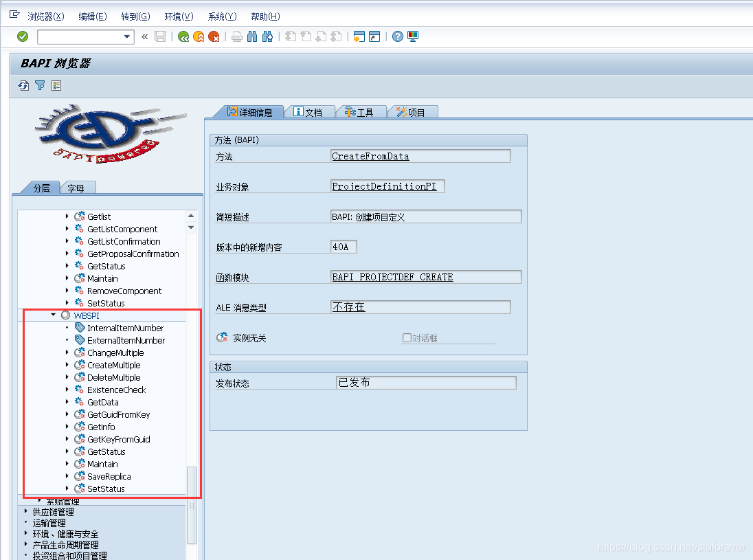
Task: Click the Customize Local Layout monitor icon
Action: 413,36
